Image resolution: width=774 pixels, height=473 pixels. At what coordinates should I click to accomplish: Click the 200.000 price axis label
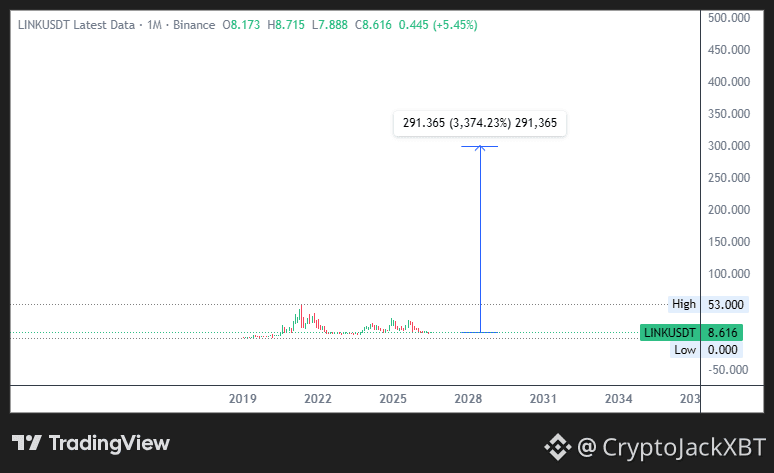(729, 210)
